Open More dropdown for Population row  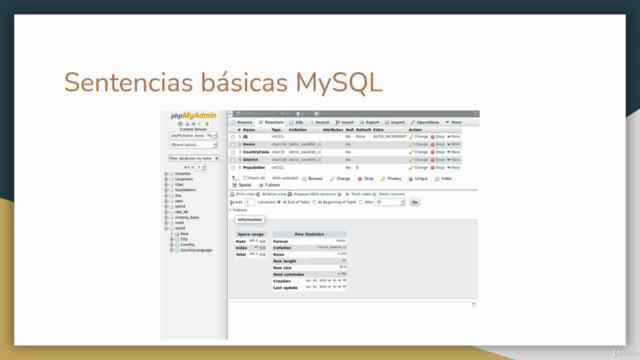click(453, 168)
